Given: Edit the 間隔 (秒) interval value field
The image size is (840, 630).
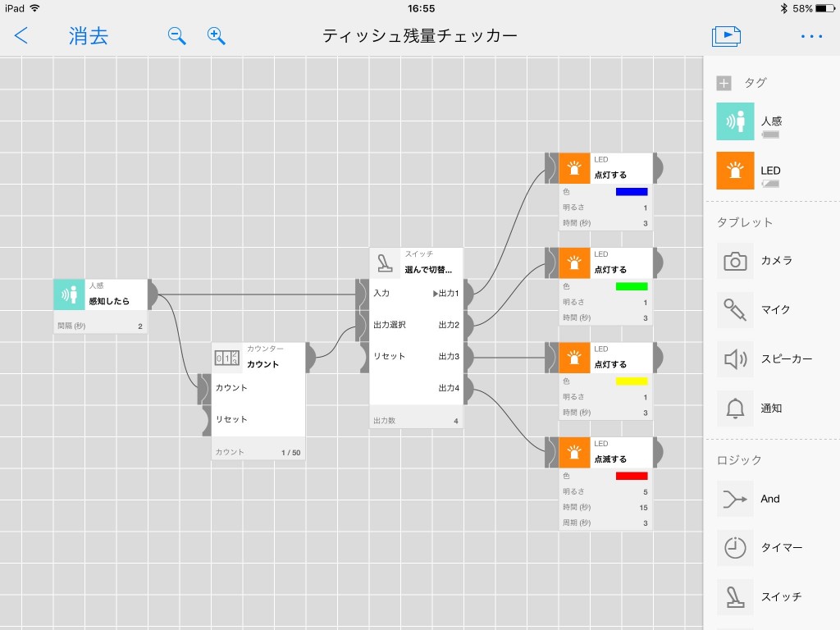Looking at the screenshot, I should 100,326.
